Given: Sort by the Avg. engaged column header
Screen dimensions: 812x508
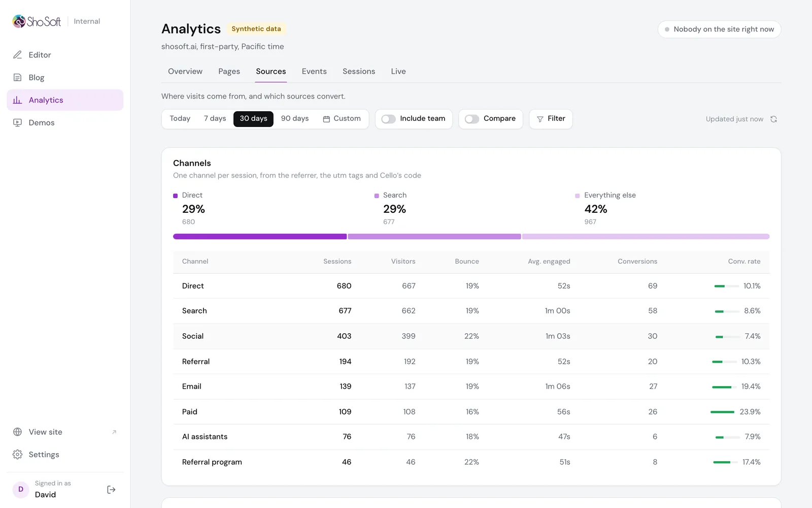Looking at the screenshot, I should [549, 261].
